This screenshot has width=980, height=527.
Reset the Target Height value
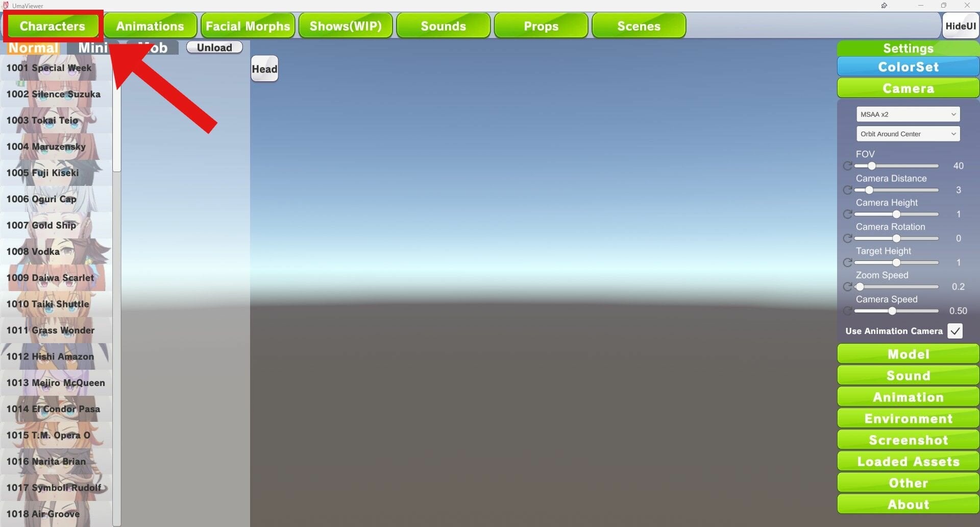coord(847,262)
